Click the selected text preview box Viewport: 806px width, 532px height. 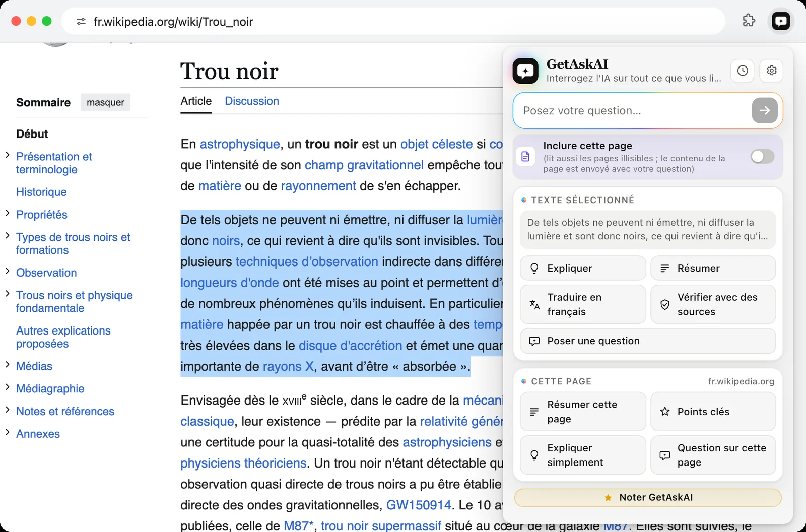(648, 229)
